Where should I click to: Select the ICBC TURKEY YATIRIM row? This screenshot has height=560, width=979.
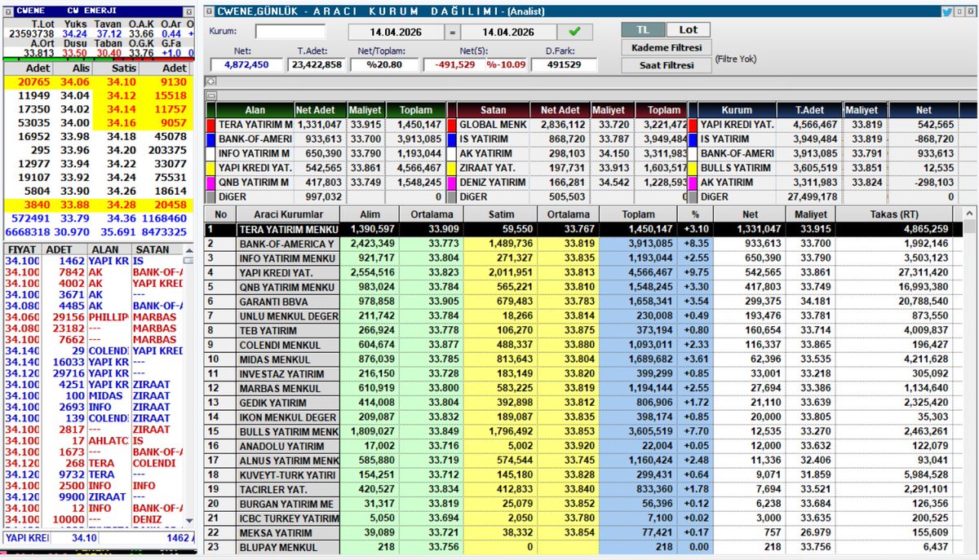[583, 518]
